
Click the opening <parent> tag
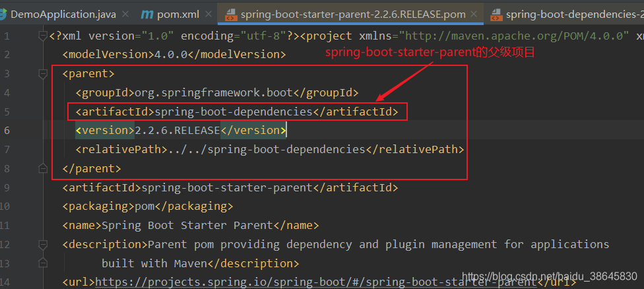click(x=88, y=74)
